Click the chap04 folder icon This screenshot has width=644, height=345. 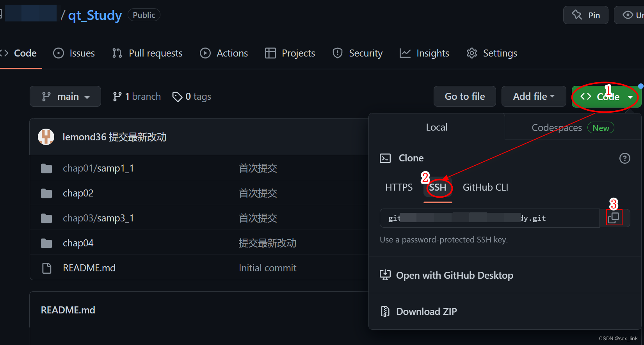(x=46, y=243)
